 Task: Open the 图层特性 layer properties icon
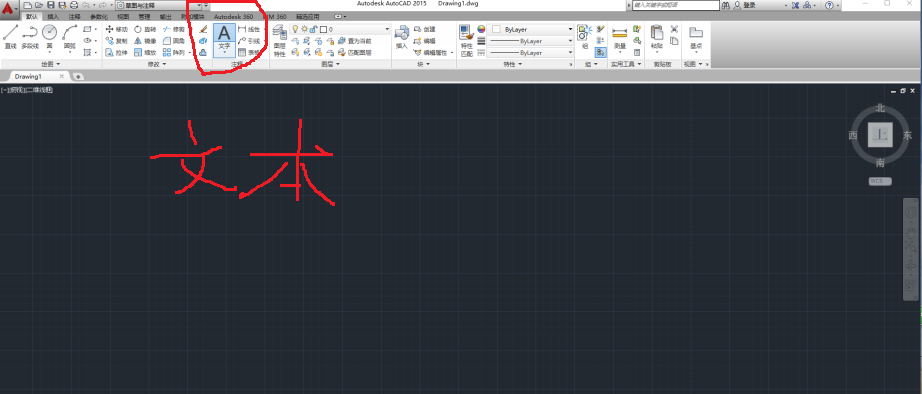coord(279,41)
